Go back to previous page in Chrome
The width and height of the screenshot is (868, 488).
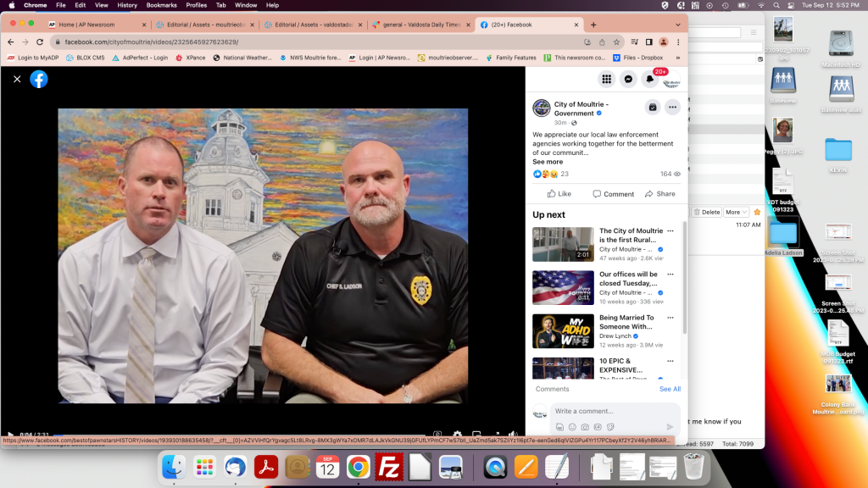(x=11, y=42)
